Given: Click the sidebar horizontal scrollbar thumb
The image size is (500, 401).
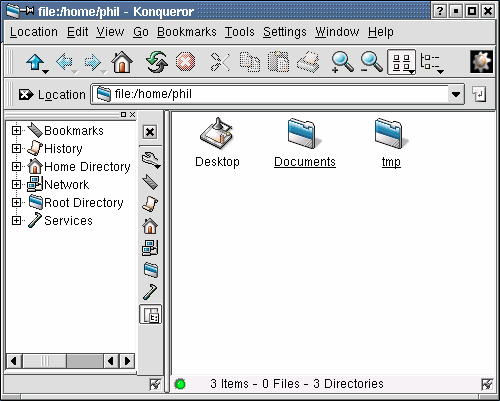Looking at the screenshot, I should [x=44, y=361].
